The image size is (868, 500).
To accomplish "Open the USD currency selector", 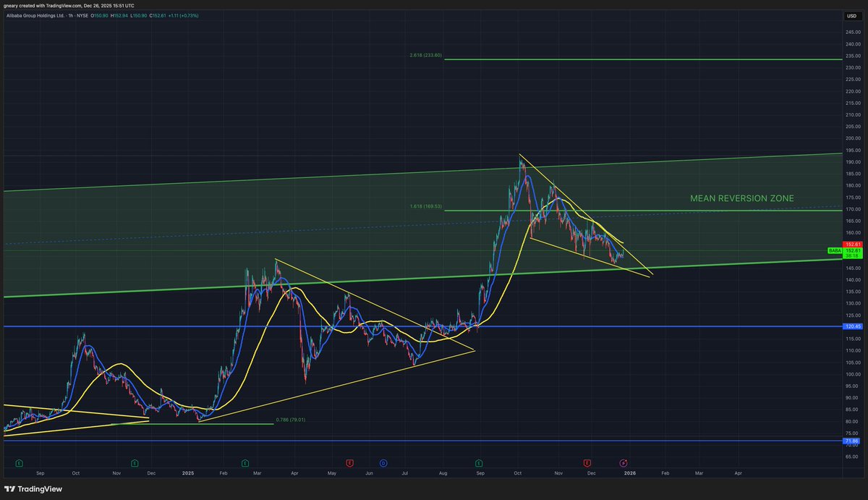I will tap(851, 16).
